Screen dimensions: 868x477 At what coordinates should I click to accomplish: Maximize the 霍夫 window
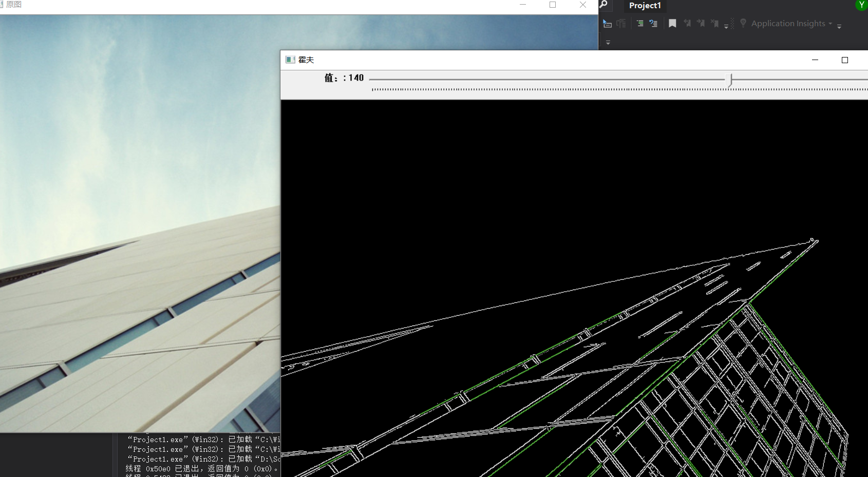tap(845, 60)
